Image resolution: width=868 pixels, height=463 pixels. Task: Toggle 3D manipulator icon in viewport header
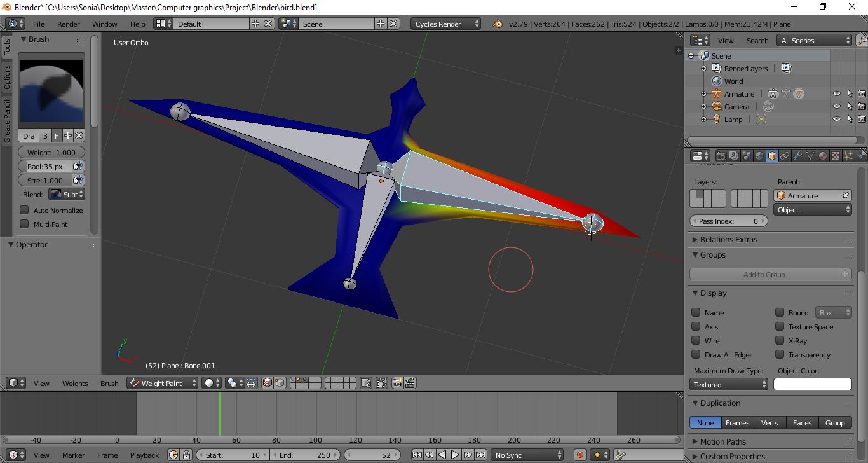click(251, 383)
